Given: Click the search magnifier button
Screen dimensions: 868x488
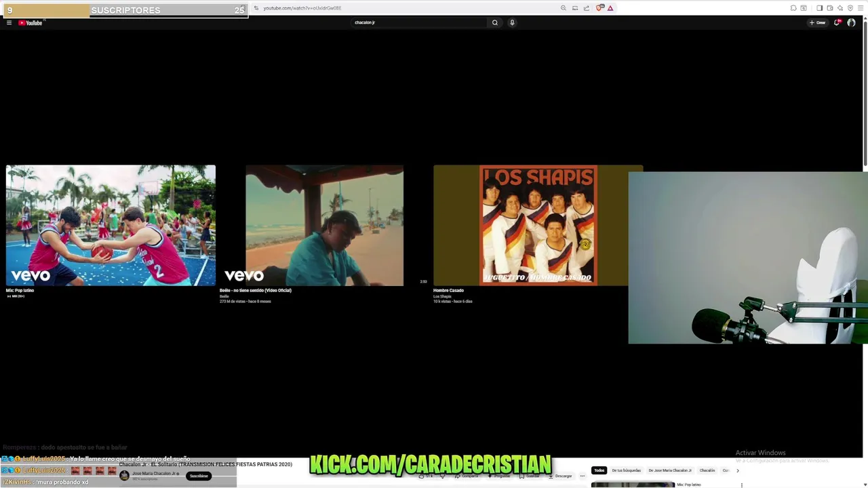Looking at the screenshot, I should (495, 22).
